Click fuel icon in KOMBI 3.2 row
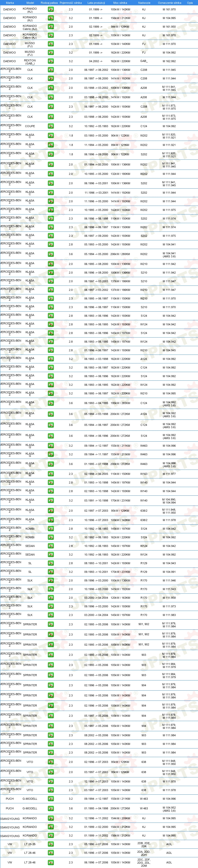This screenshot has height=868, width=198. 51,538
